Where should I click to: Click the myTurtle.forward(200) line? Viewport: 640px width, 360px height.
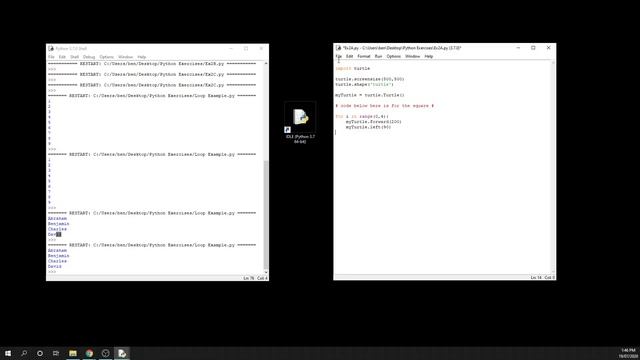(x=373, y=122)
